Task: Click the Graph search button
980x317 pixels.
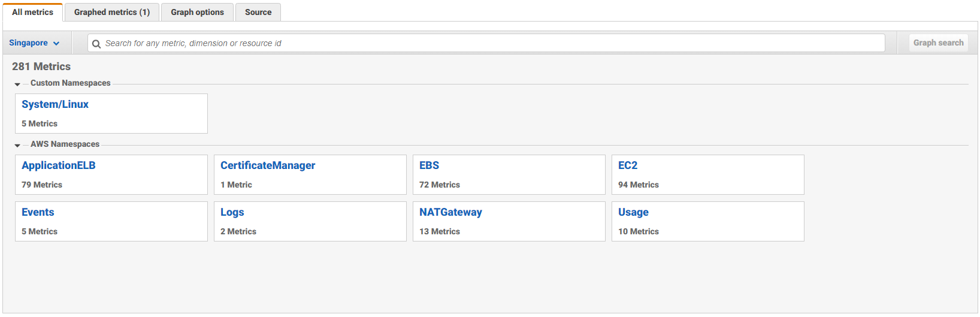Action: click(938, 43)
